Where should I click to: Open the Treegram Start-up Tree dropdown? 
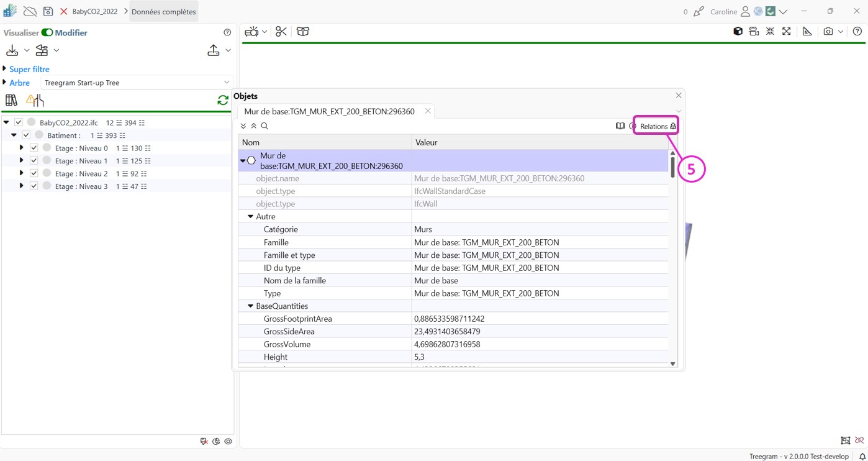(x=137, y=83)
